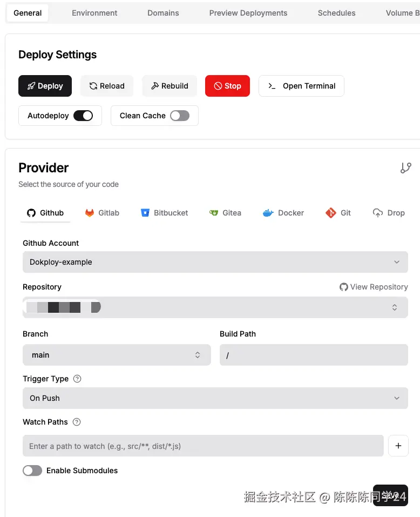Switch to the Environment tab
The width and height of the screenshot is (420, 517).
(x=94, y=13)
